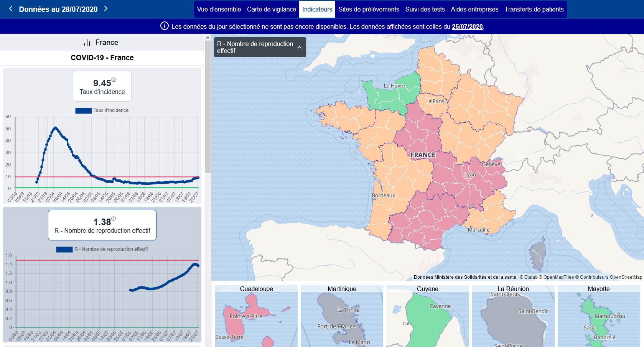644x347 pixels.
Task: Click info icon next to 9.45 value
Action: tap(114, 80)
